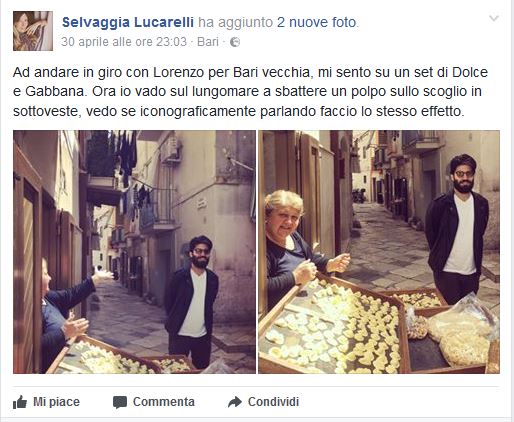514x422 pixels.
Task: Open the Bari location link
Action: pyautogui.click(x=208, y=42)
